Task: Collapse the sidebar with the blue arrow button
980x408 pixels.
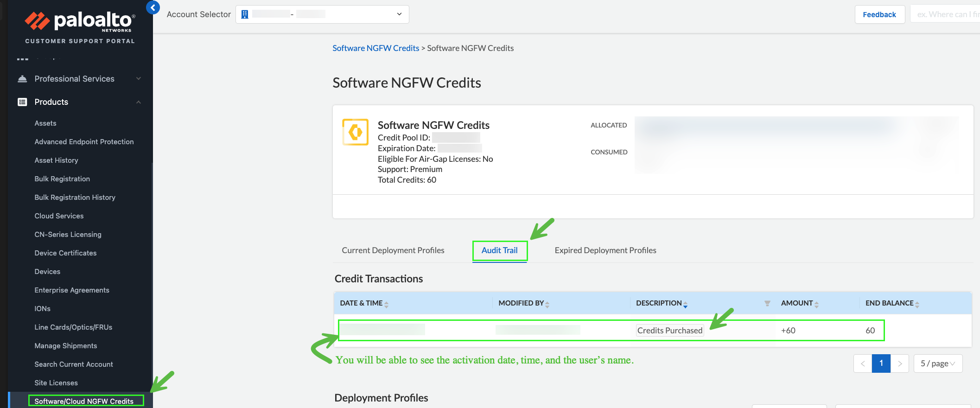Action: click(x=153, y=7)
